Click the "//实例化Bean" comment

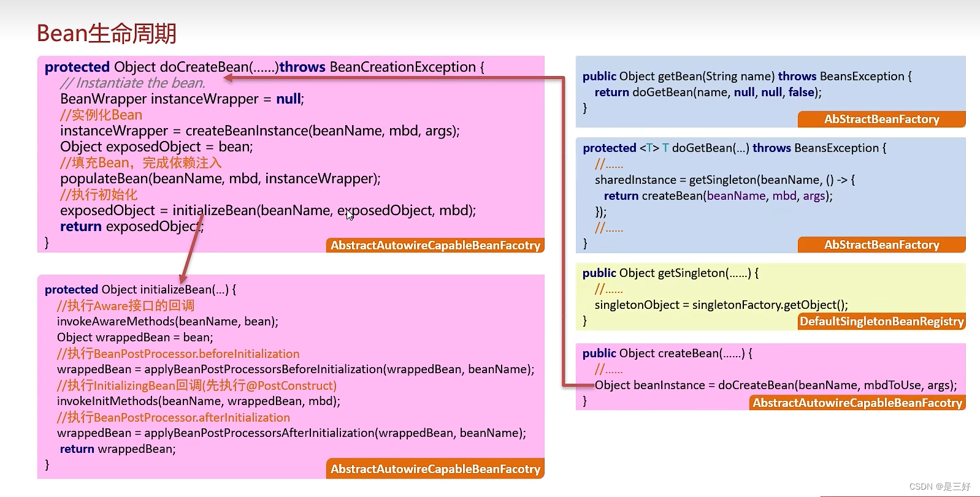pos(101,115)
